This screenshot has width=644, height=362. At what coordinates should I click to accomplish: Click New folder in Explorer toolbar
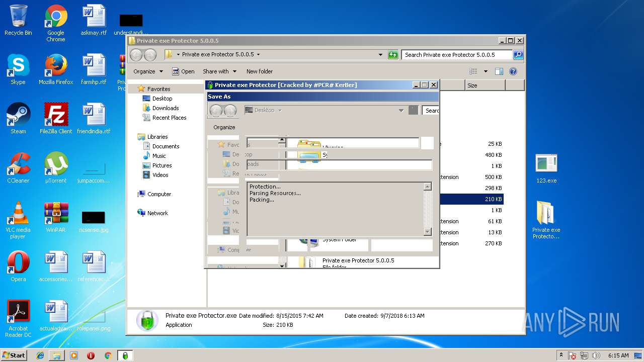pos(260,71)
